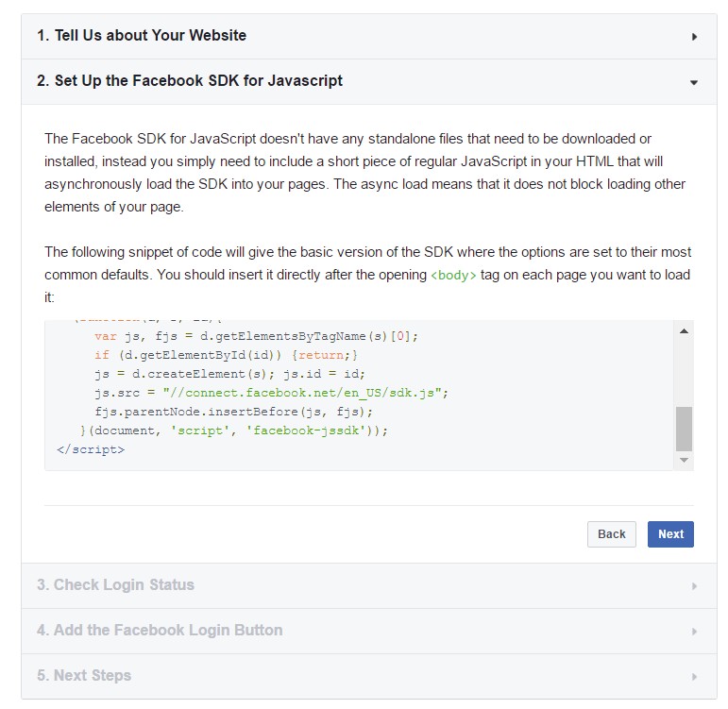Click the '<body>' tag text in the paragraph
Image resolution: width=728 pixels, height=709 pixels.
coord(453,276)
